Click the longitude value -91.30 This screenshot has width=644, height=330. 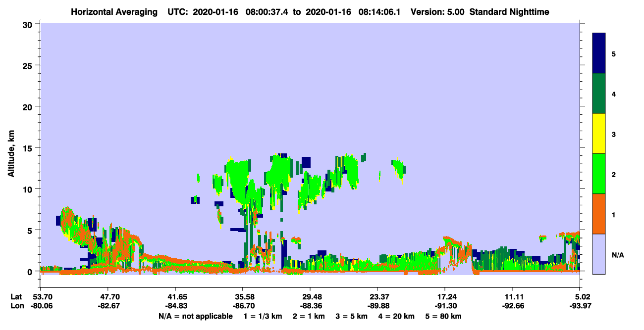click(445, 306)
